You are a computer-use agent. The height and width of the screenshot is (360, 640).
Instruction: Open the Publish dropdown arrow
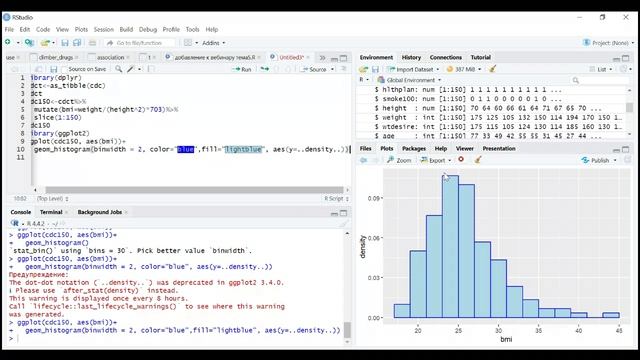(615, 160)
